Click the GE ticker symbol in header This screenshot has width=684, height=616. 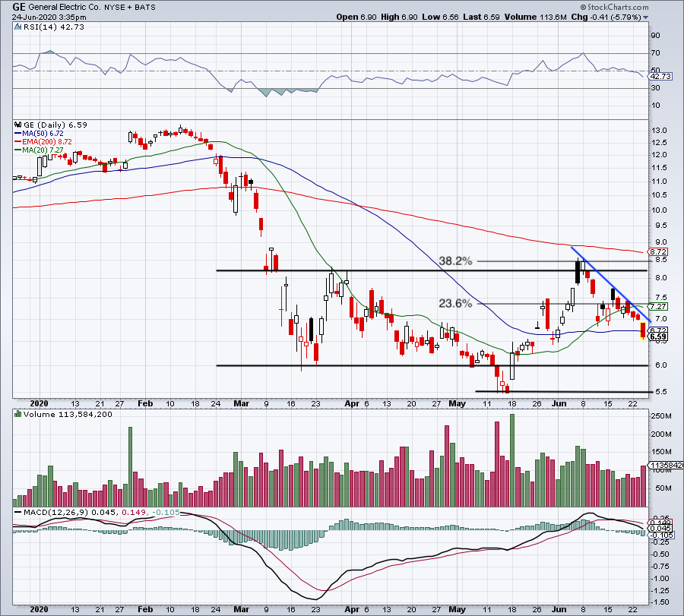19,7
